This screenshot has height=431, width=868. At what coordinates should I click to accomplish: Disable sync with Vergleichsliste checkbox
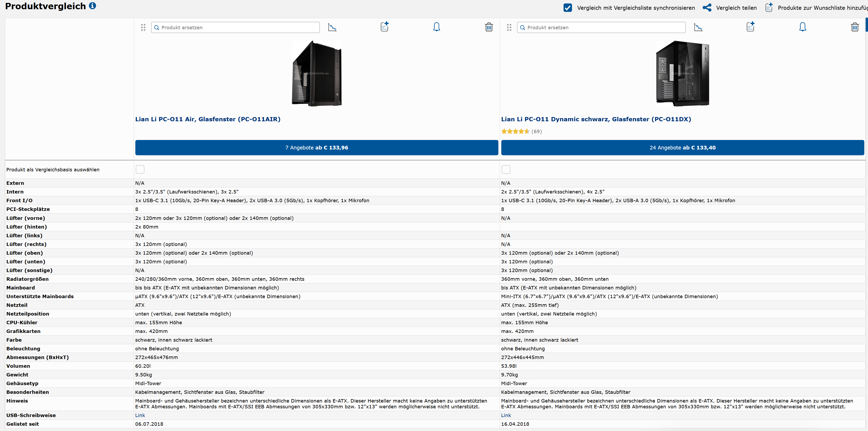coord(567,8)
